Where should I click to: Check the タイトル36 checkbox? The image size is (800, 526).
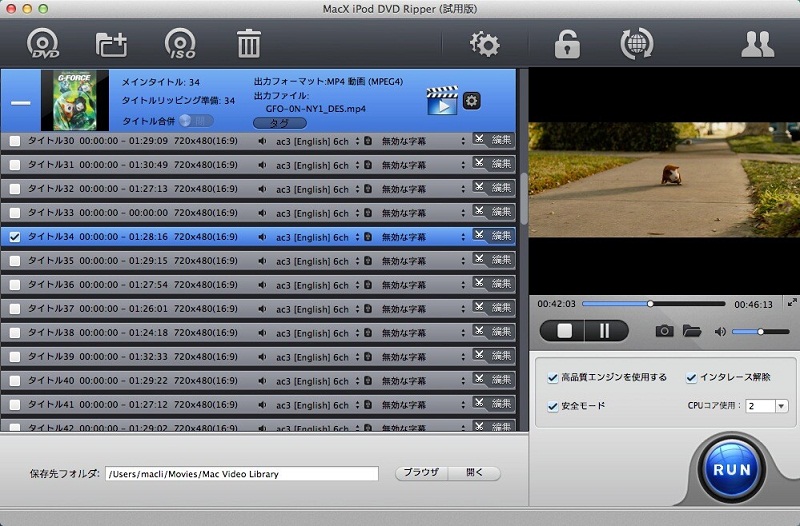pyautogui.click(x=15, y=285)
